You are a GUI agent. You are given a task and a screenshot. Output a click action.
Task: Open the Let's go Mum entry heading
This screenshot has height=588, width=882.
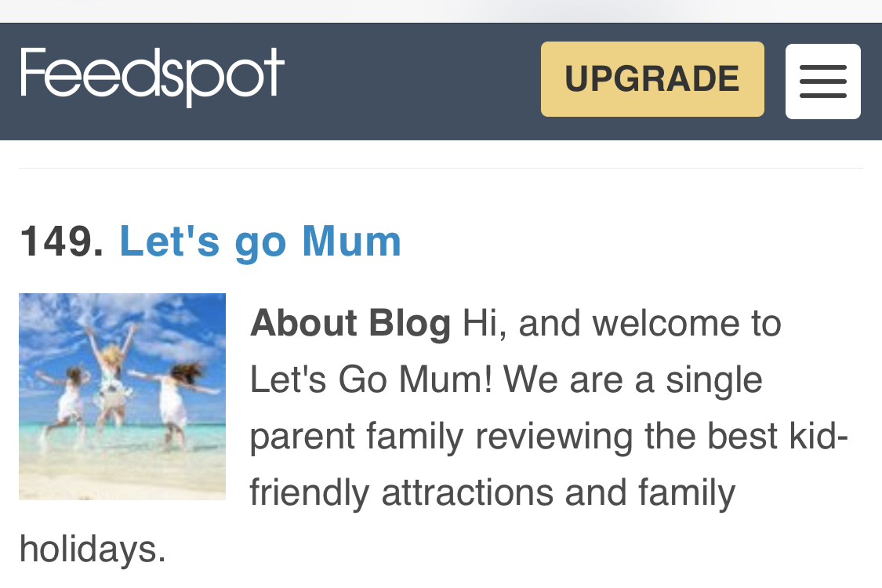pos(260,241)
